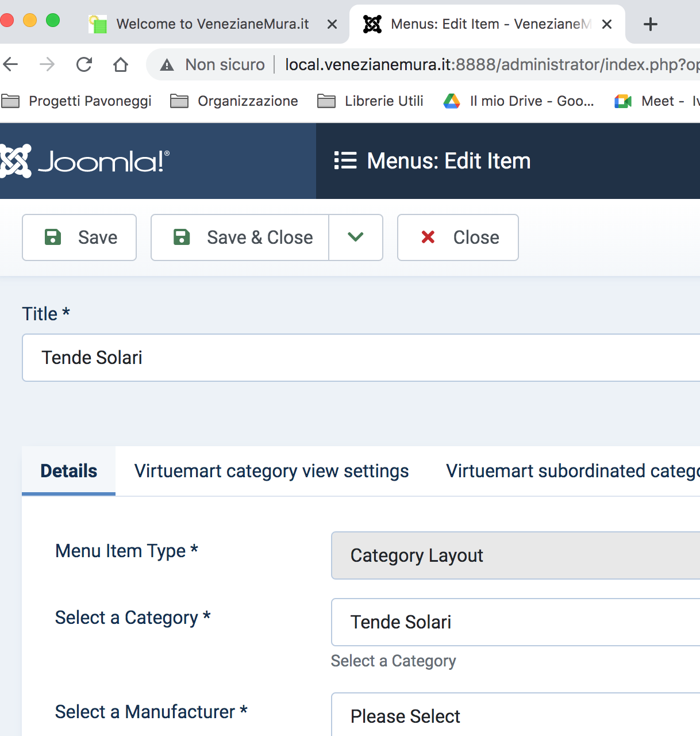Viewport: 700px width, 736px height.
Task: Go to browser home page icon
Action: coord(121,64)
